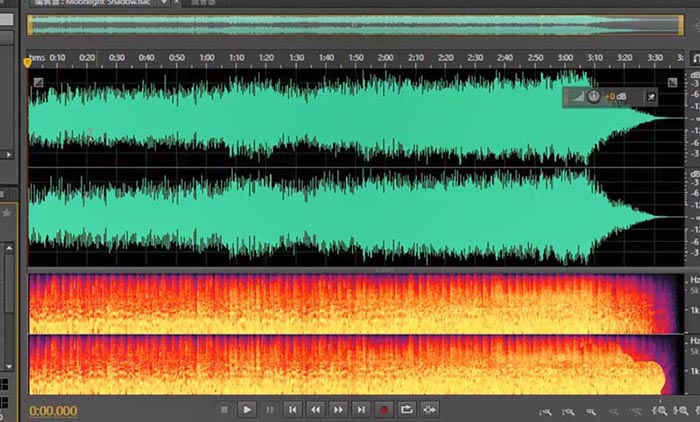Screen dimensions: 700x422
Task: Click the Pause transport button
Action: click(x=269, y=409)
